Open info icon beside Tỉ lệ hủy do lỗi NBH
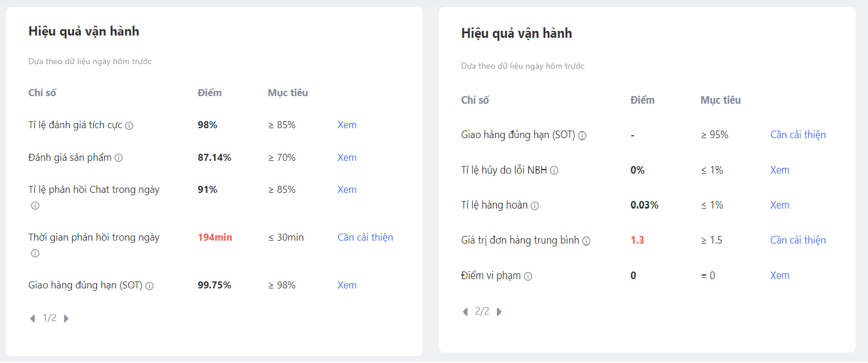The height and width of the screenshot is (363, 868). [554, 171]
